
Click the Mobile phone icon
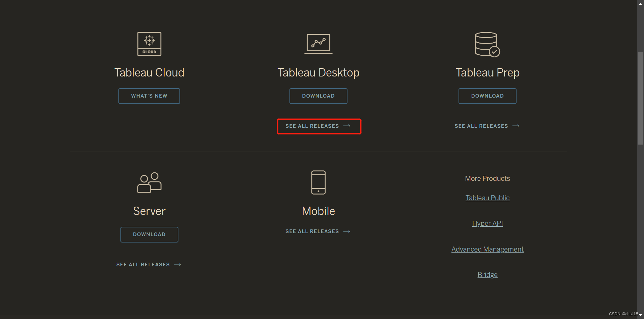click(318, 182)
